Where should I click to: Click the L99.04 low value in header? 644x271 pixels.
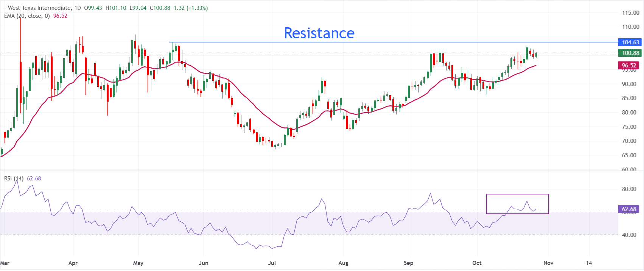click(138, 8)
